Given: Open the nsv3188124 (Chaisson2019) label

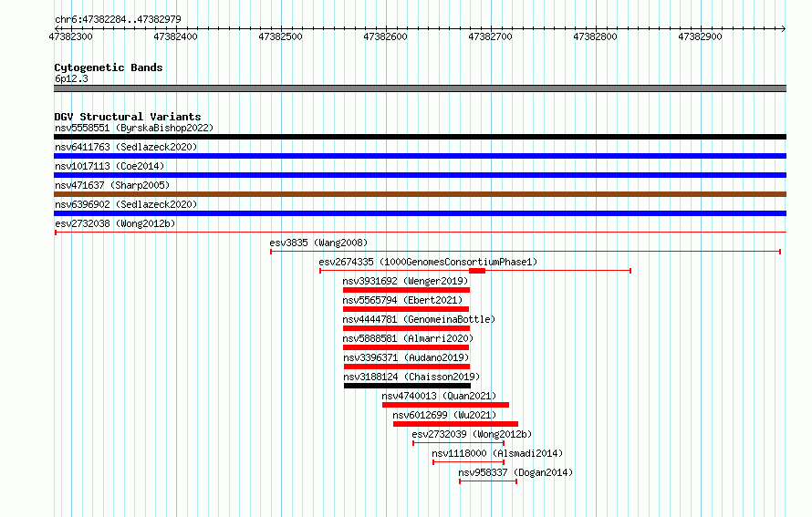Looking at the screenshot, I should pos(411,377).
